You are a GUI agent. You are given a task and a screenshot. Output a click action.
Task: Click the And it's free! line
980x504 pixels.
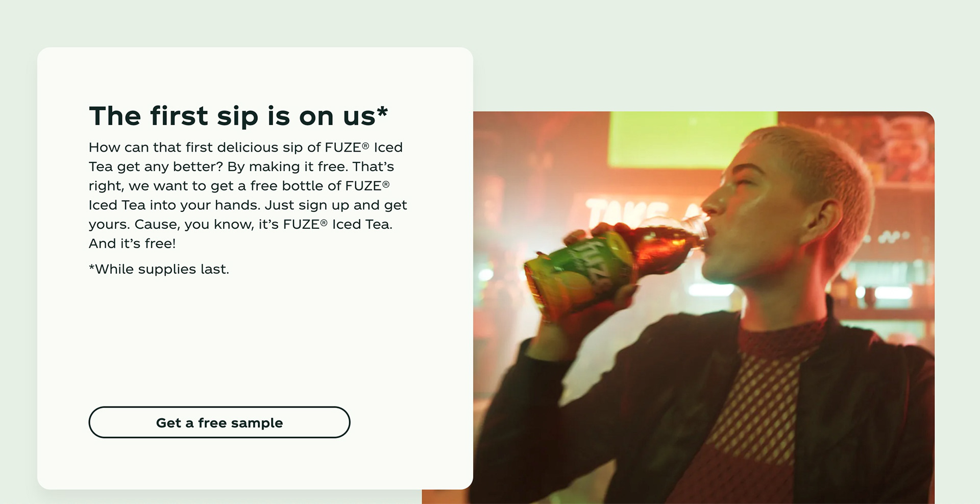click(132, 244)
